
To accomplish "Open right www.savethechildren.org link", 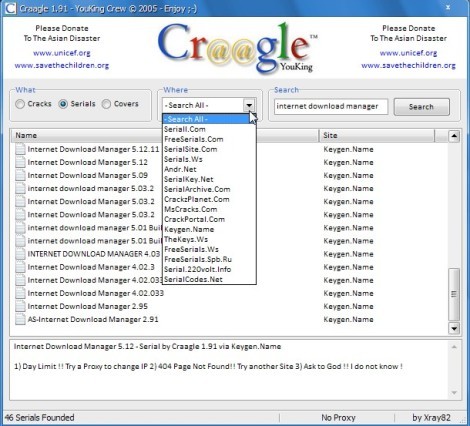I will (x=408, y=65).
